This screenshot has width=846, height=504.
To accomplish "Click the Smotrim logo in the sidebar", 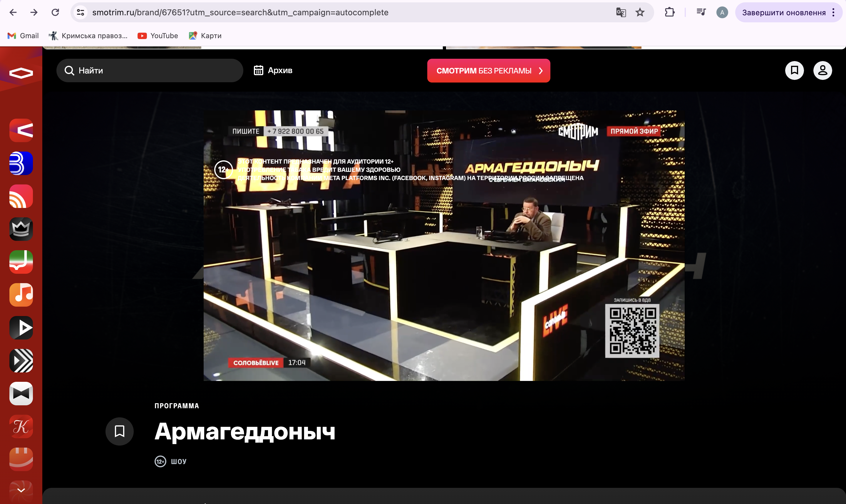I will coord(21,73).
